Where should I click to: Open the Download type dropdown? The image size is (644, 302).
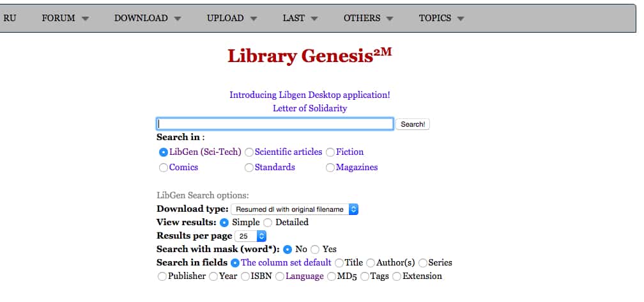(295, 209)
